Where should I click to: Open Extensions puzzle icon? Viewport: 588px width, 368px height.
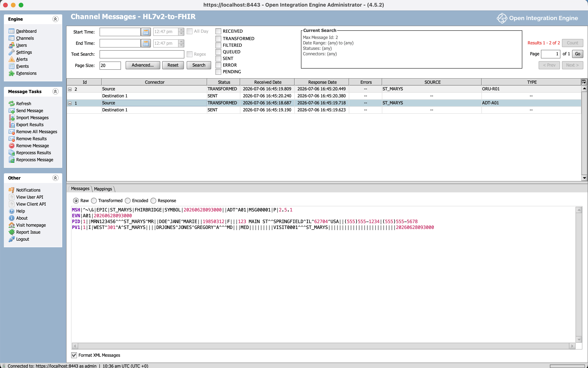[x=11, y=73]
